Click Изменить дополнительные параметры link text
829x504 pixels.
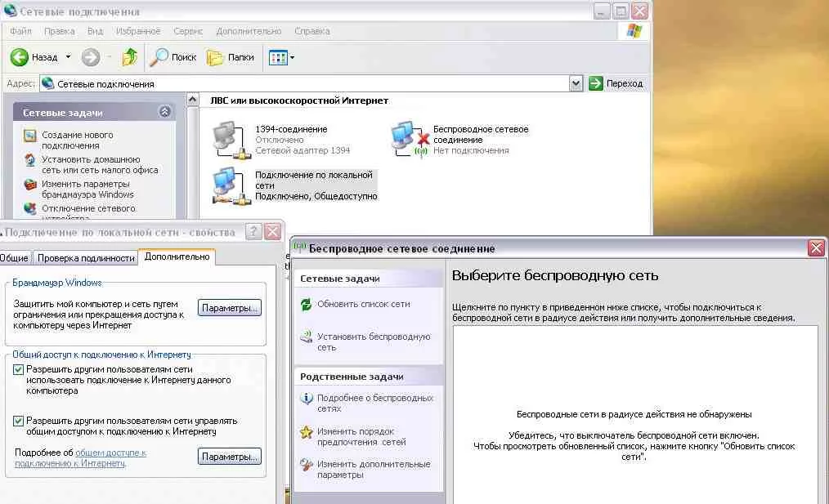(x=374, y=469)
